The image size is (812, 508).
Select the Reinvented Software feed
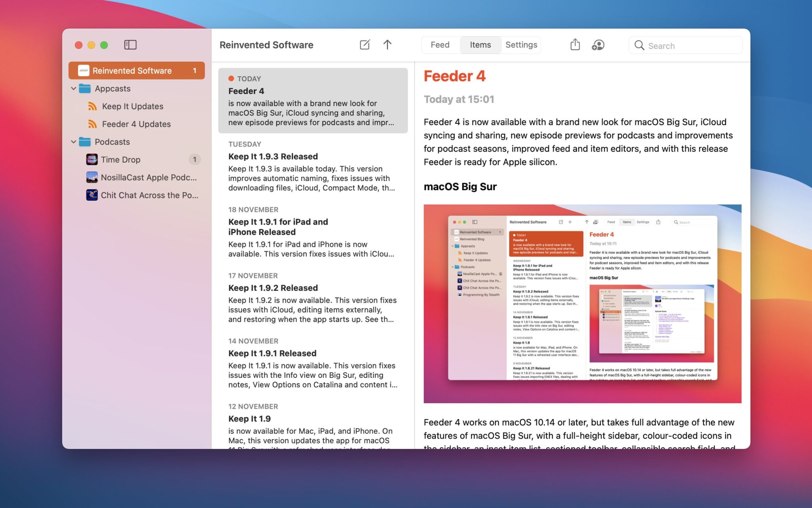click(x=132, y=70)
